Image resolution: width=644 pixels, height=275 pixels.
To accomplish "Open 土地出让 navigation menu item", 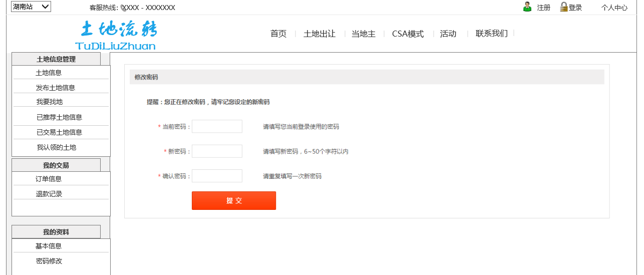I will point(319,34).
